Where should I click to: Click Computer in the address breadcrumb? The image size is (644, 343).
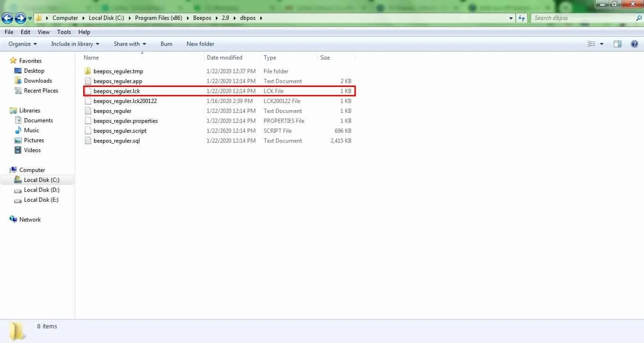point(65,18)
